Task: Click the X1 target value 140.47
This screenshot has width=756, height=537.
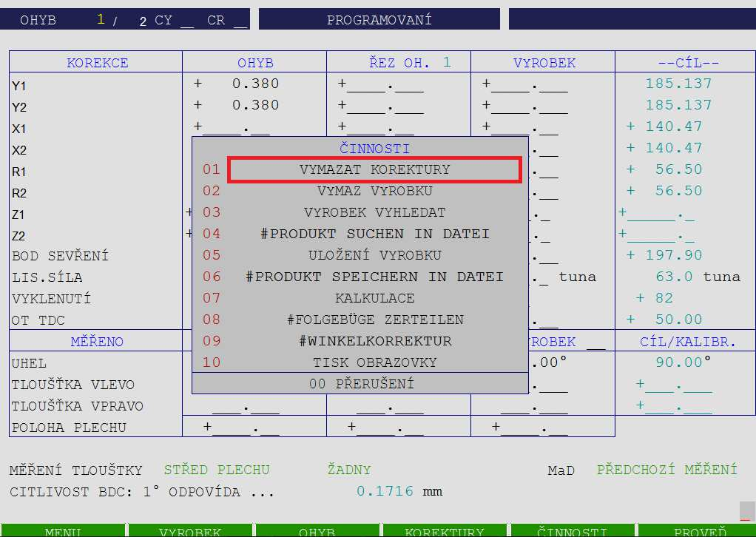Action: coord(664,126)
